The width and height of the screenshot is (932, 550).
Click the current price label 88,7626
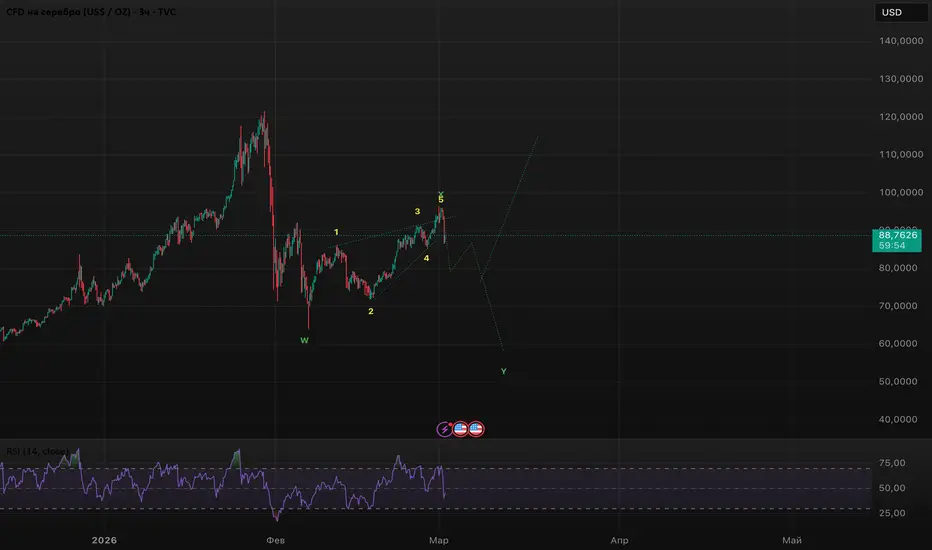click(898, 235)
